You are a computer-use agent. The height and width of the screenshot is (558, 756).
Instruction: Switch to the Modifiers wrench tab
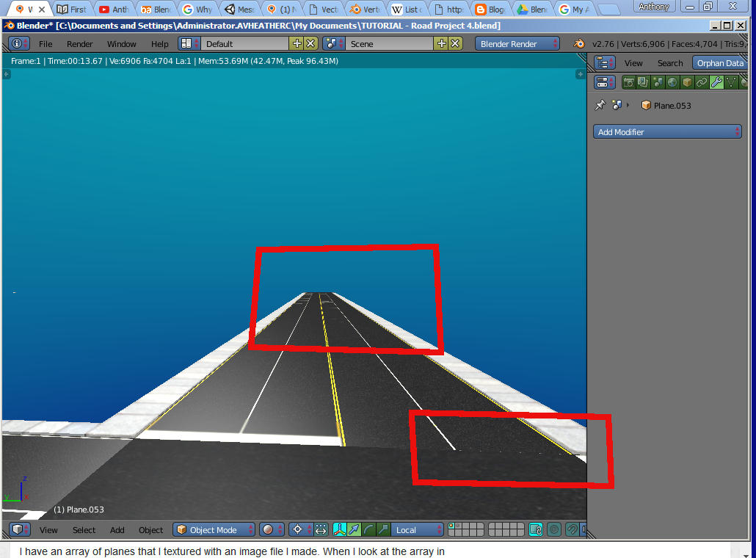click(x=717, y=81)
